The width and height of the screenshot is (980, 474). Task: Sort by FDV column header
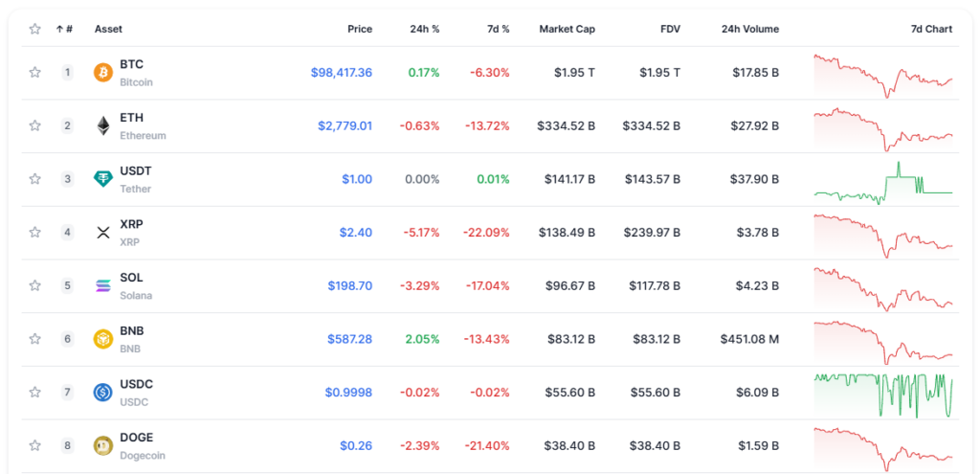(670, 29)
